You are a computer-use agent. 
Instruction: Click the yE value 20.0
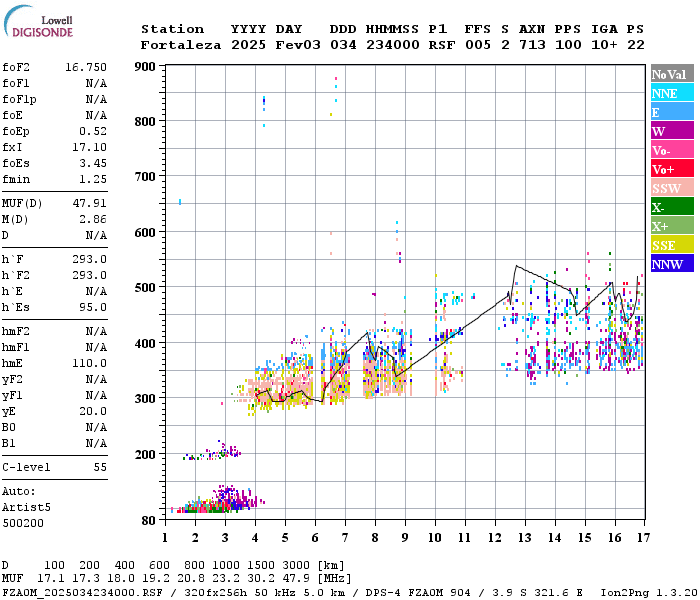point(93,412)
